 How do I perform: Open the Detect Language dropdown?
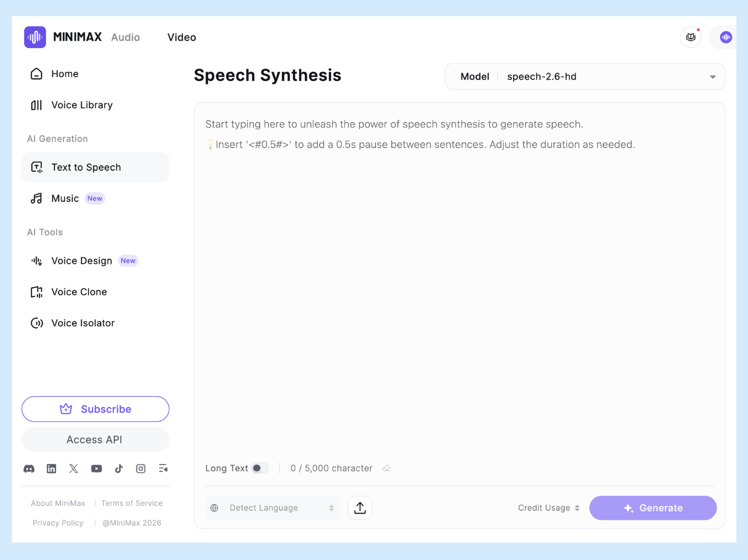273,508
